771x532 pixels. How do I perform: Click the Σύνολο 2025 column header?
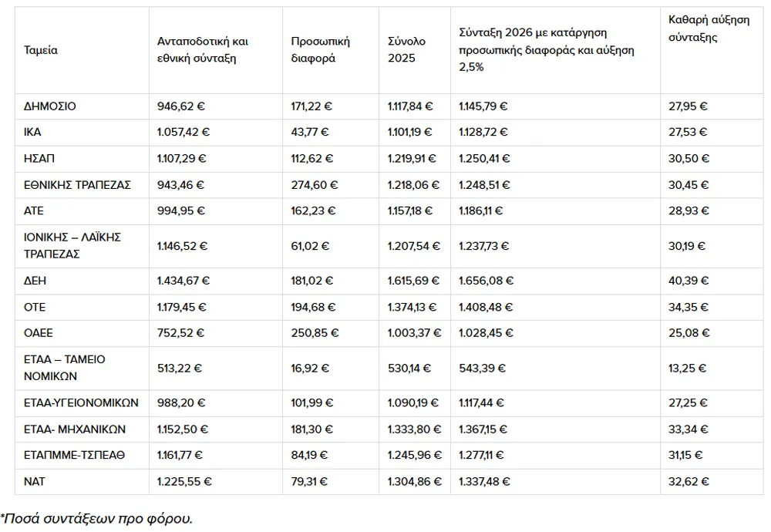coord(406,50)
